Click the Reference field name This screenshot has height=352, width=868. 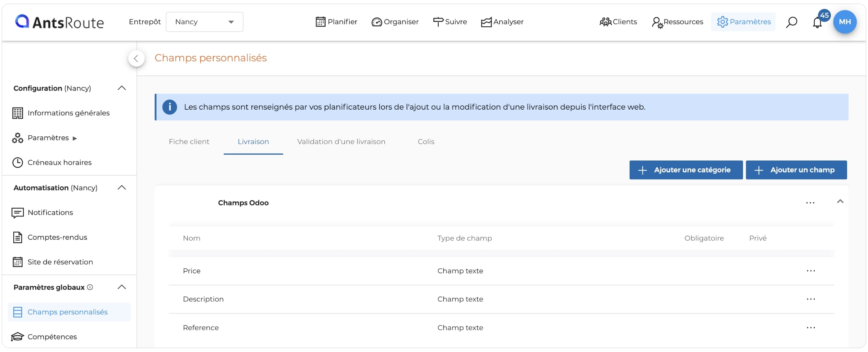coord(201,328)
